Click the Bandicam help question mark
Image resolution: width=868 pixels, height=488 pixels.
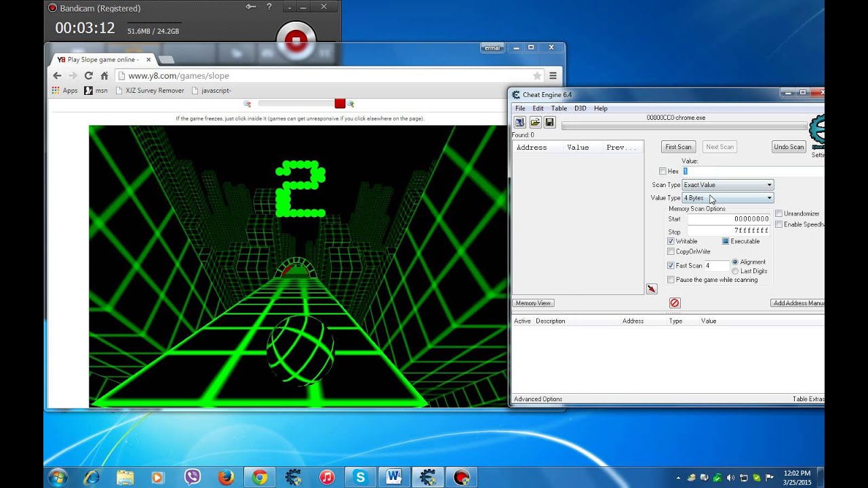coord(269,7)
